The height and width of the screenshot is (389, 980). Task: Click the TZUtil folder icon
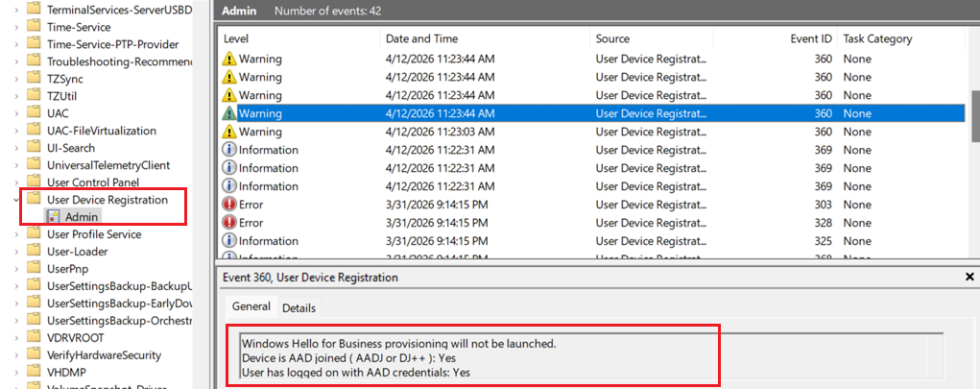(35, 96)
